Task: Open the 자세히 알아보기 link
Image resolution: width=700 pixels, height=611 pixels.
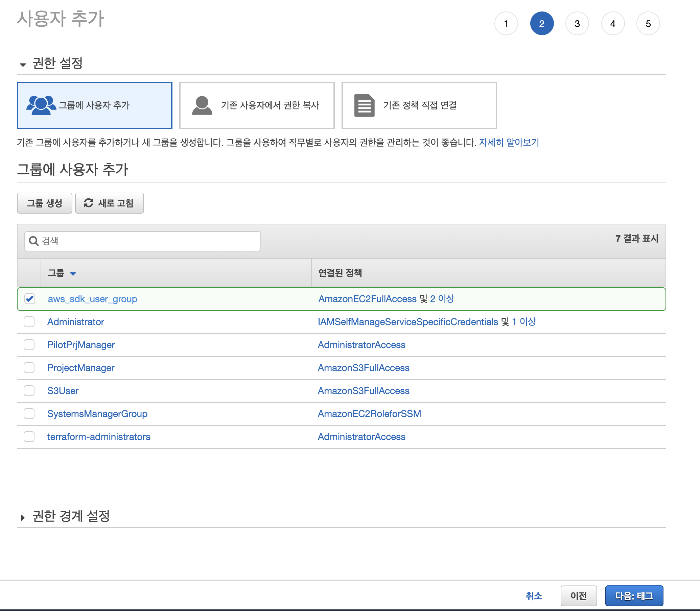Action: point(509,142)
